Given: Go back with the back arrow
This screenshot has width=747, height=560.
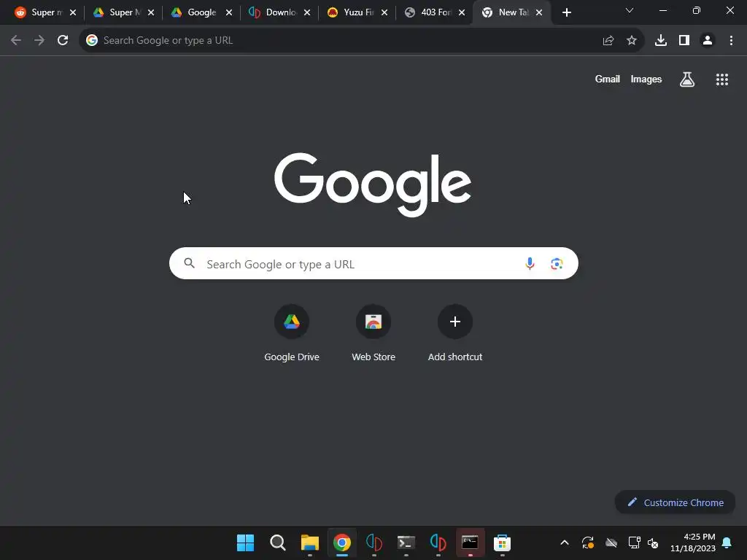Looking at the screenshot, I should (16, 40).
